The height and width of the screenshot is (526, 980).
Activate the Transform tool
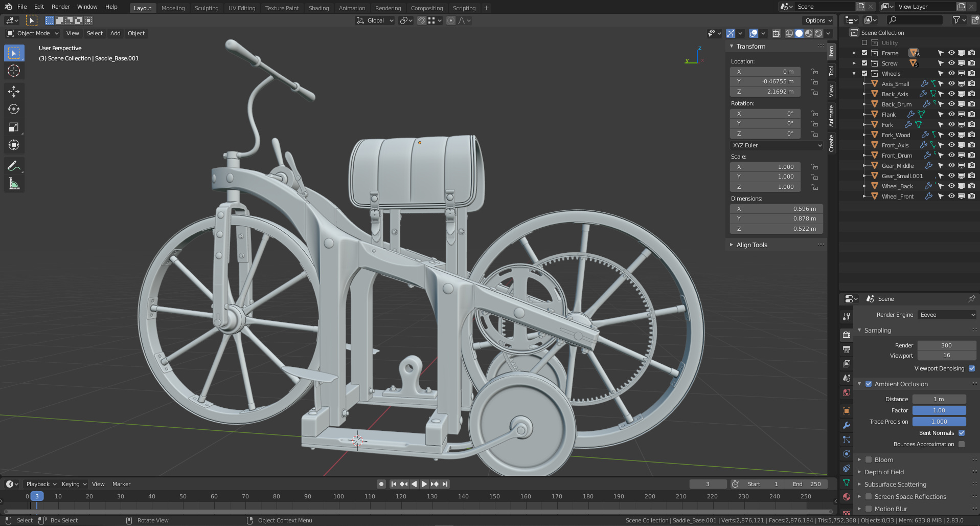[x=14, y=145]
